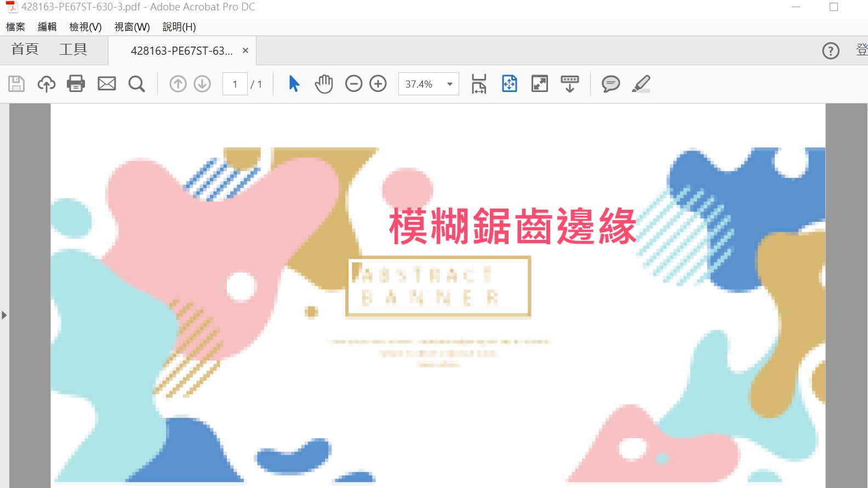Click the Save file icon
The width and height of the screenshot is (868, 488).
16,84
